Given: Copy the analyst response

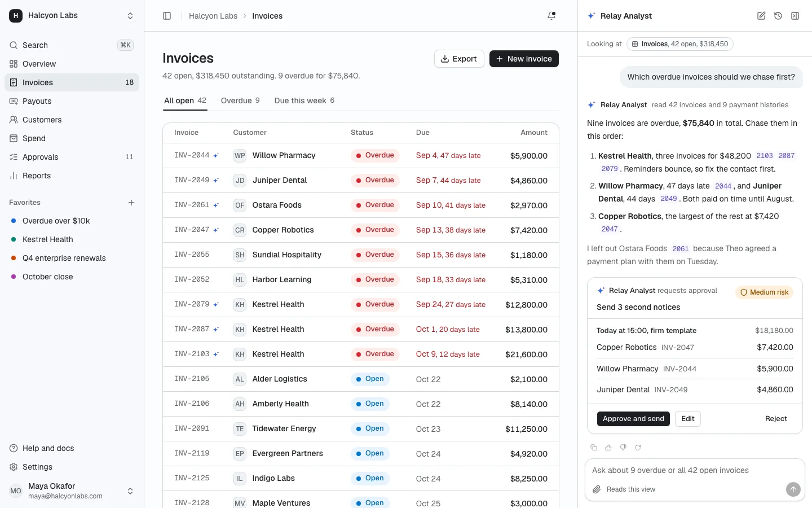Looking at the screenshot, I should [594, 448].
